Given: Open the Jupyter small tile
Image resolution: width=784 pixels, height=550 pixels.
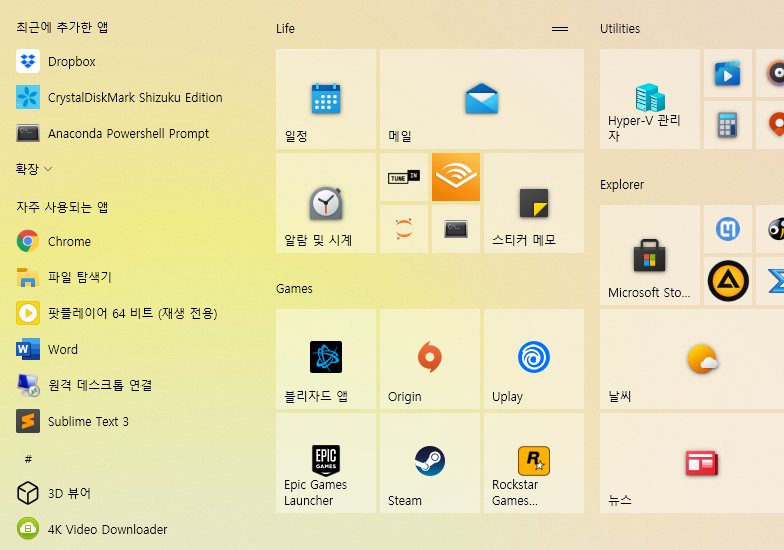Looking at the screenshot, I should [x=404, y=229].
